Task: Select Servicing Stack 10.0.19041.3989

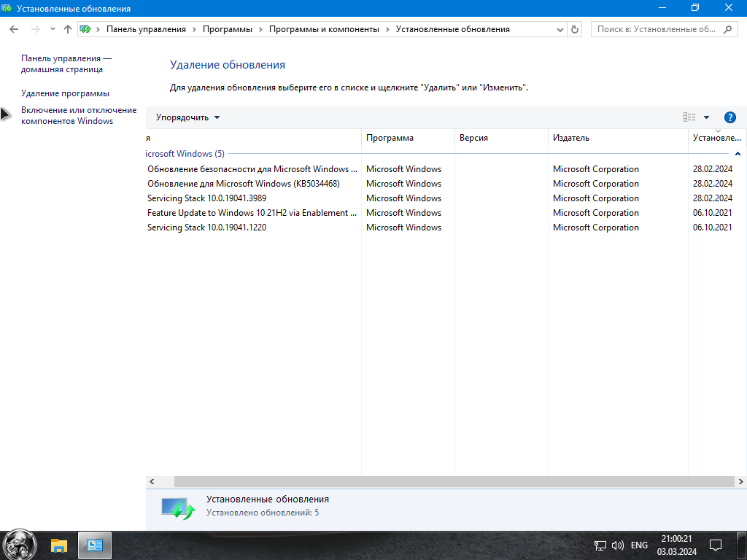Action: (x=446, y=198)
